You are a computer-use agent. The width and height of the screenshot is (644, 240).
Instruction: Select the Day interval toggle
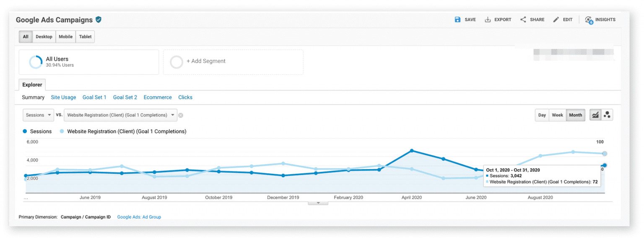coord(542,115)
